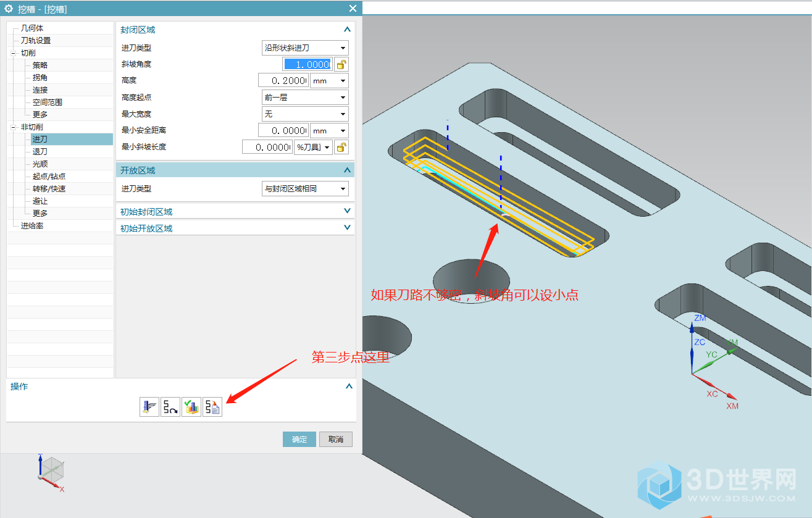Click the 确定 button
Viewport: 812px width, 518px height.
(299, 440)
